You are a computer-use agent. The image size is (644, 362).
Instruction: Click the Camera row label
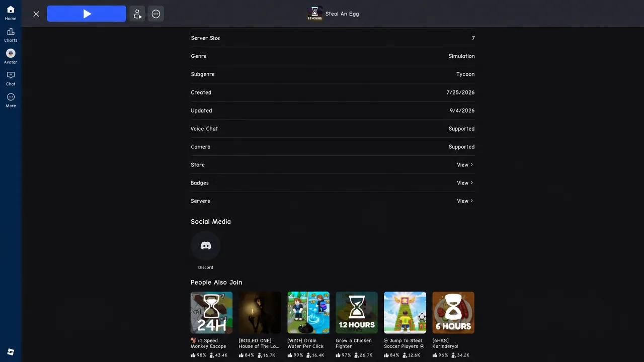(201, 147)
